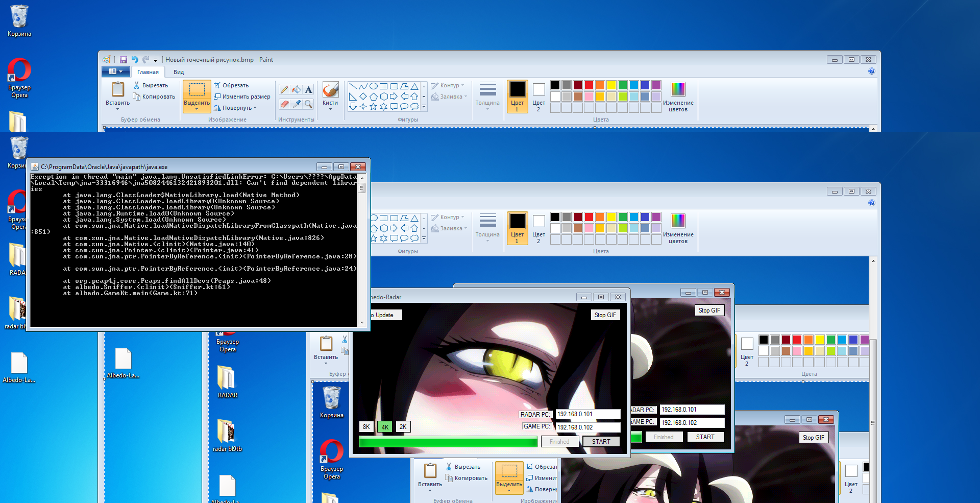Click Изменить размер in top Paint ribbon
Viewport: 980px width, 503px height.
[242, 97]
